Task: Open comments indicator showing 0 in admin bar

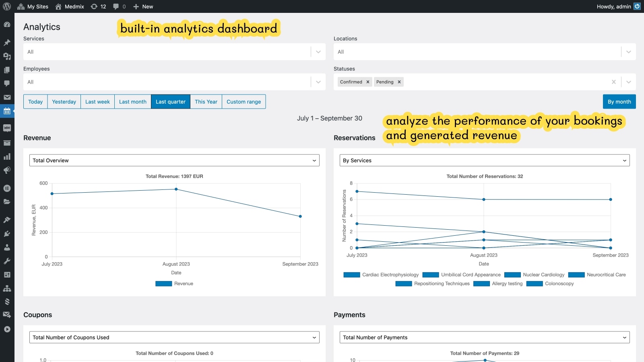Action: point(119,6)
